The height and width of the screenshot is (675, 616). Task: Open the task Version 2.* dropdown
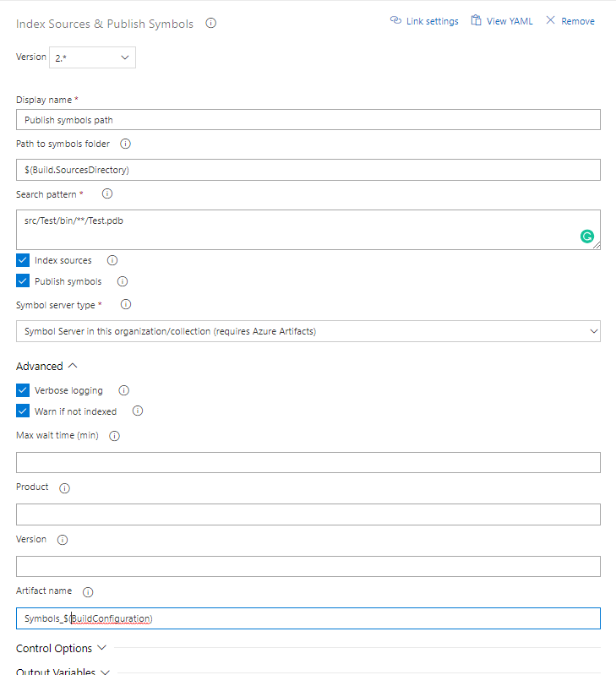click(93, 57)
